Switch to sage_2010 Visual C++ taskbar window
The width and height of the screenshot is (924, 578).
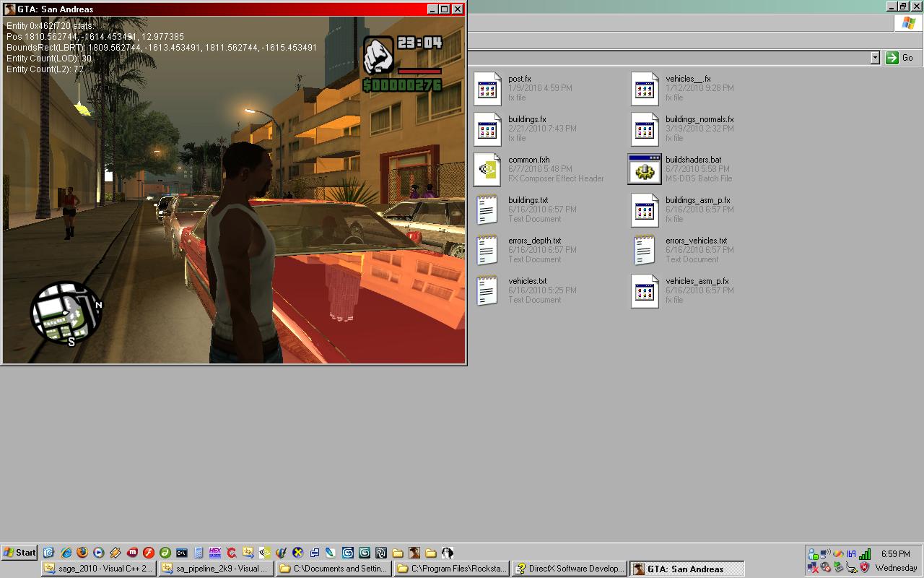(97, 569)
